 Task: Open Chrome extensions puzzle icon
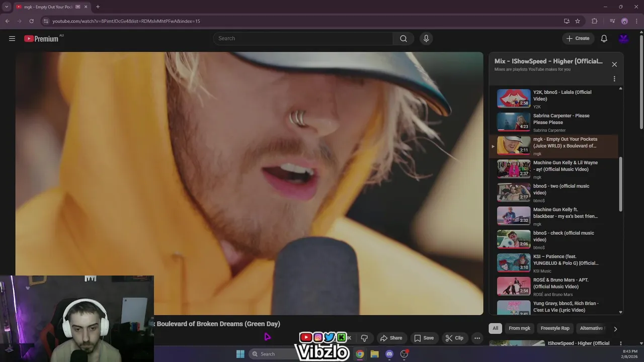pyautogui.click(x=595, y=21)
